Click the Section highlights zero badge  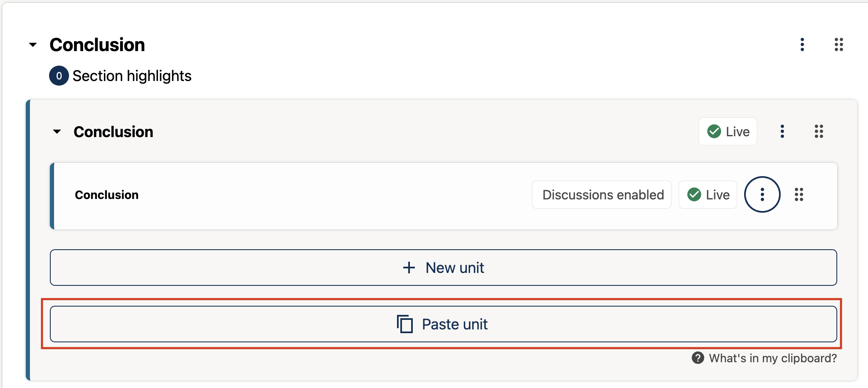pyautogui.click(x=59, y=76)
